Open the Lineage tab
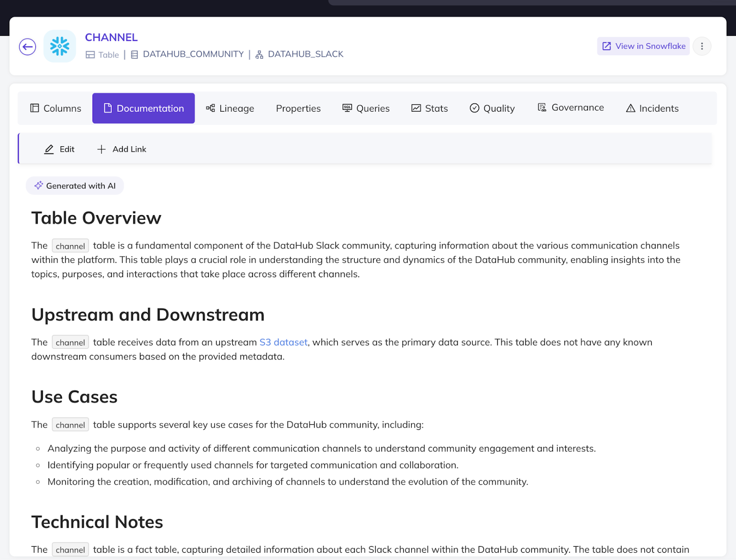This screenshot has height=560, width=736. 230,108
